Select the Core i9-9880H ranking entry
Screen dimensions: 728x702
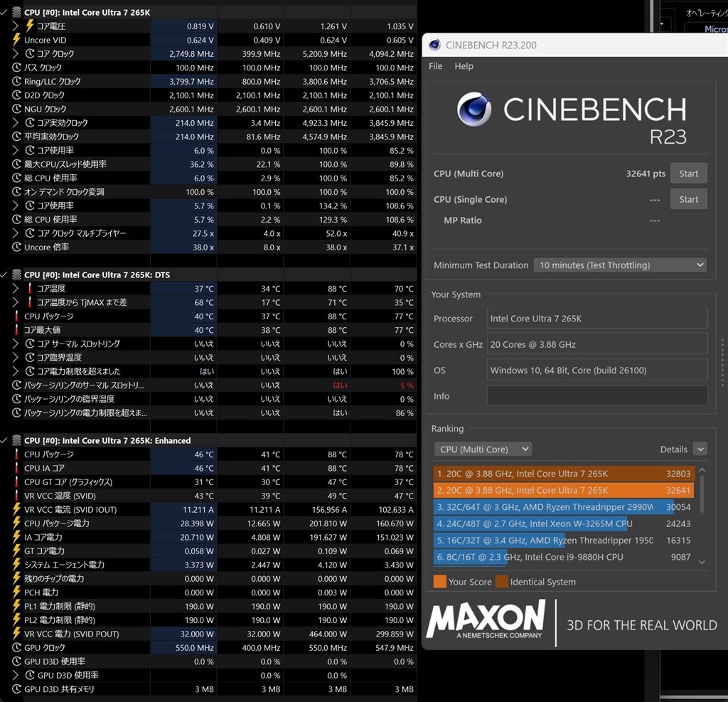coord(564,557)
